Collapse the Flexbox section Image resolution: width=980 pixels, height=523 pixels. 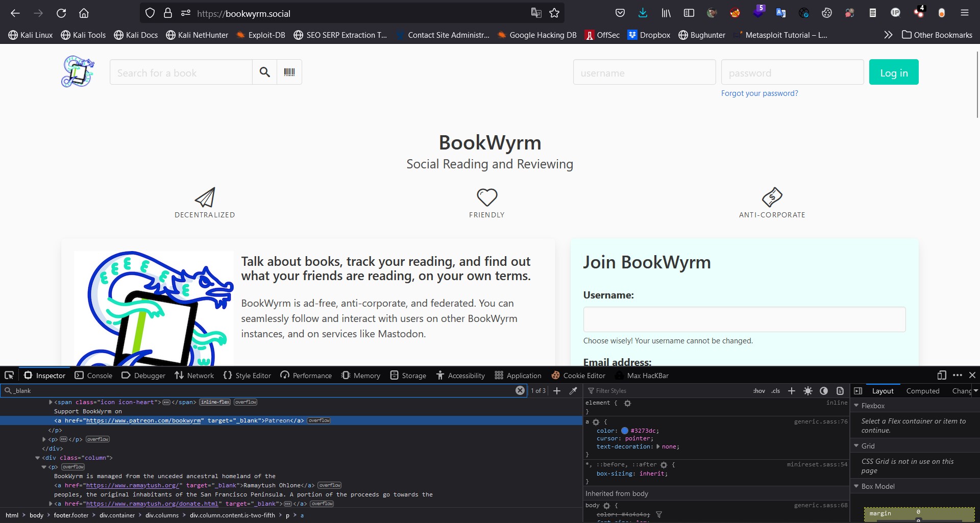click(x=856, y=406)
